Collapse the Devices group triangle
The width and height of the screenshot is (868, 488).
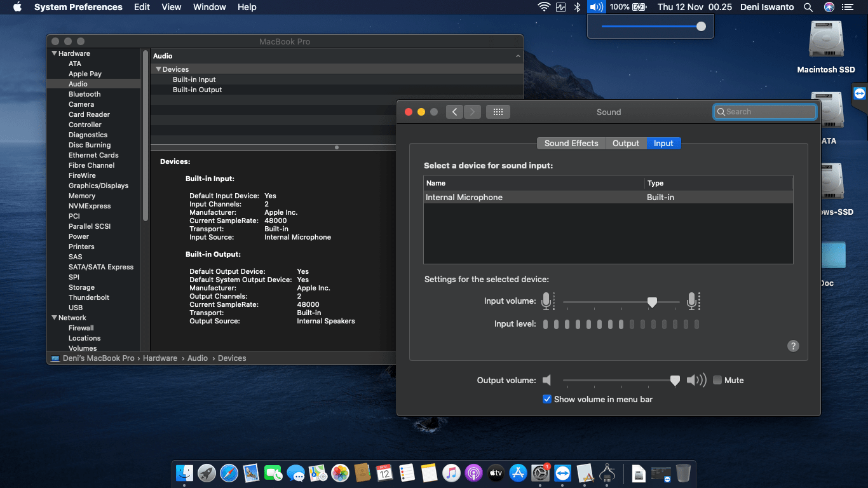coord(158,69)
